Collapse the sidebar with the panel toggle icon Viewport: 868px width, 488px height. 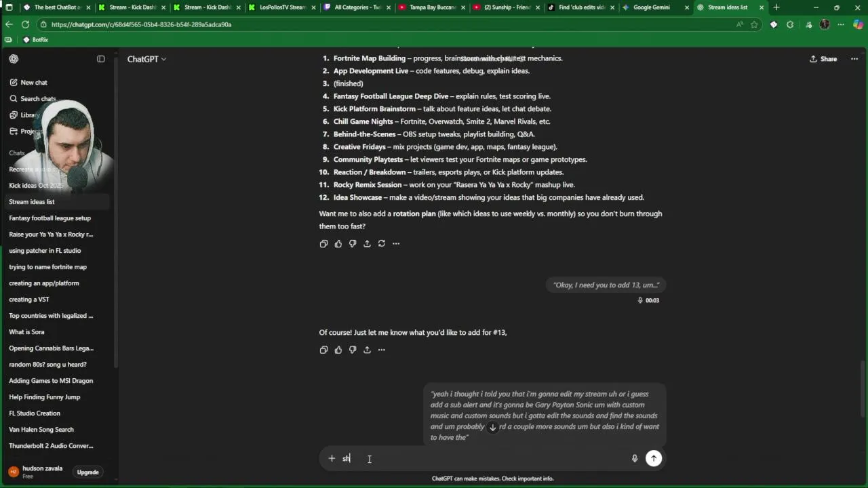[x=101, y=59]
